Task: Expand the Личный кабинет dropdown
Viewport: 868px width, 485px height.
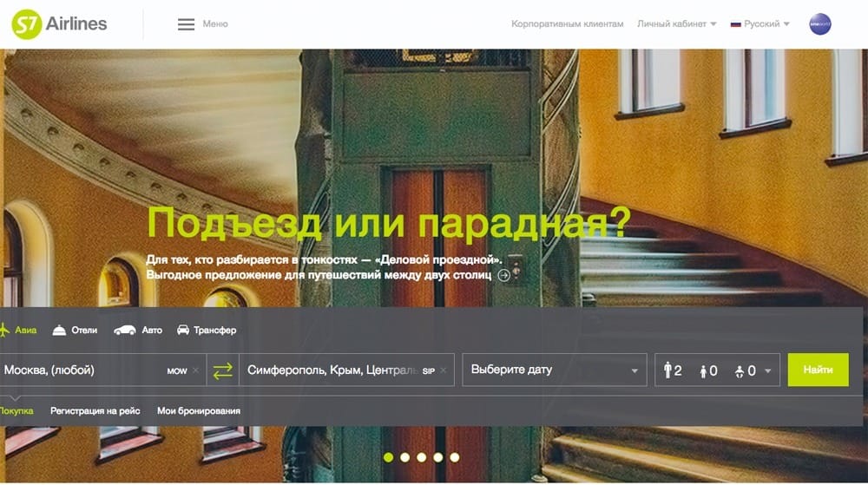Action: click(x=676, y=24)
